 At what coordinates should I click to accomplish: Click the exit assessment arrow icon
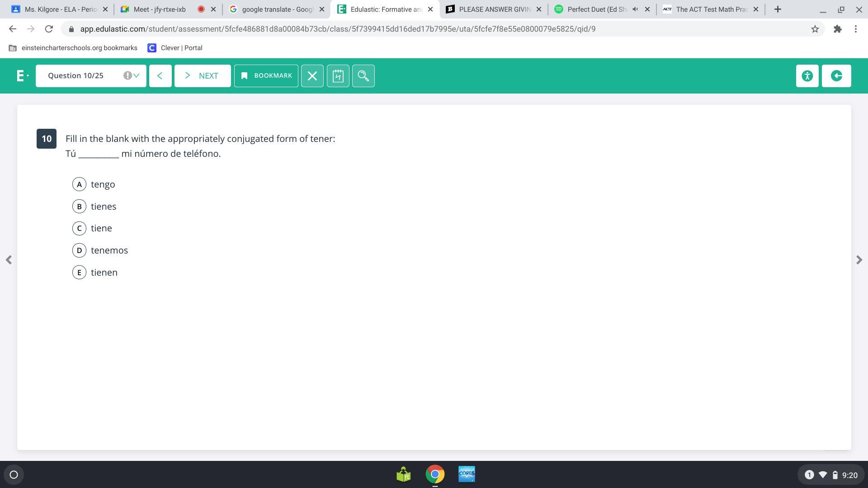tap(836, 76)
